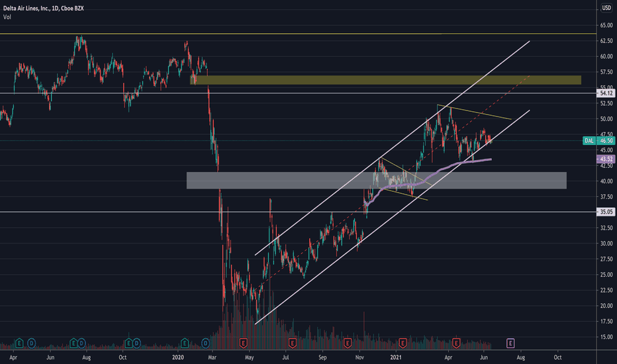The height and width of the screenshot is (364, 617).
Task: Click the rightmost Oct label on time axis
Action: pyautogui.click(x=557, y=357)
